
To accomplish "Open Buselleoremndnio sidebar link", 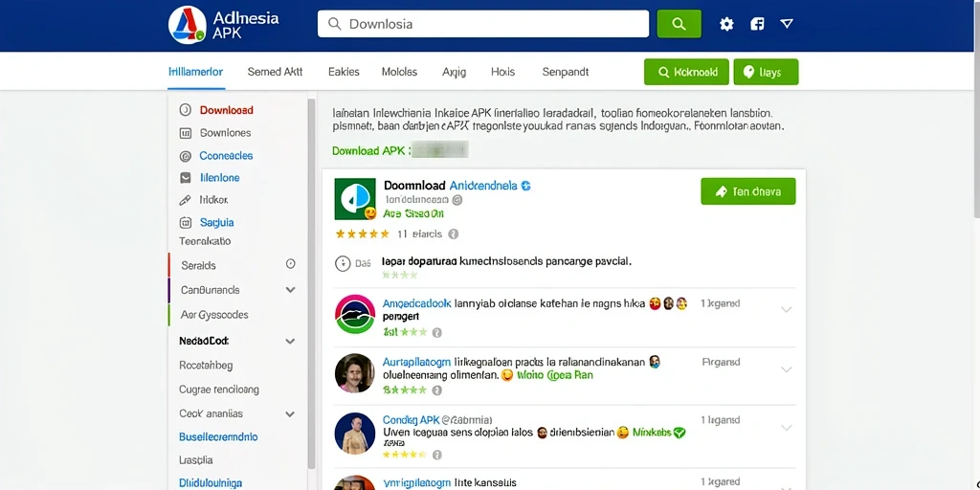I will (x=218, y=436).
